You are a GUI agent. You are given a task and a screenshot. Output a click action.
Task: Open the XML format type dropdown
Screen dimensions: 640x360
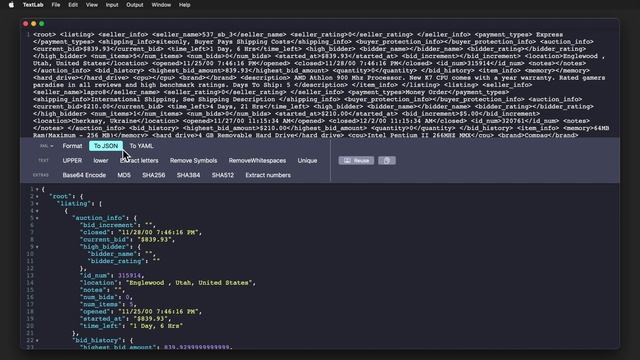click(47, 146)
